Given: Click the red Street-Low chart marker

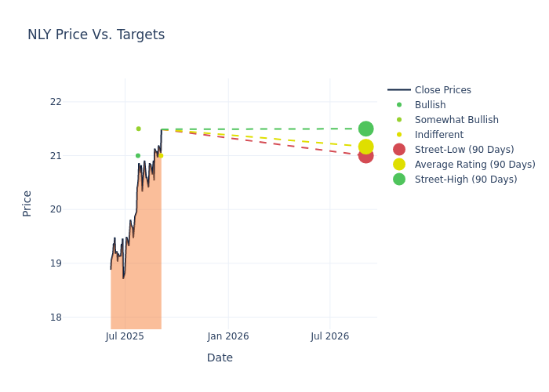Looking at the screenshot, I should pyautogui.click(x=366, y=158).
